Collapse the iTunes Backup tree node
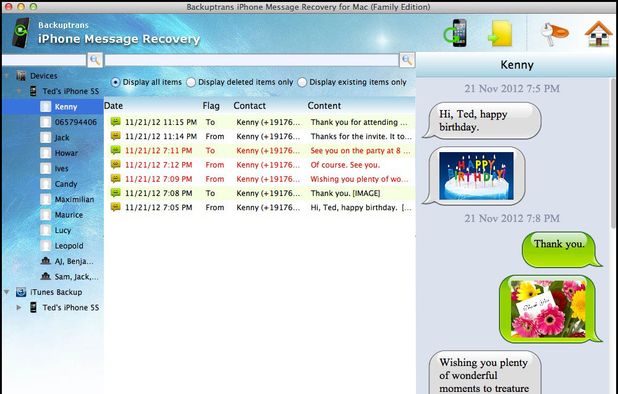 point(7,292)
